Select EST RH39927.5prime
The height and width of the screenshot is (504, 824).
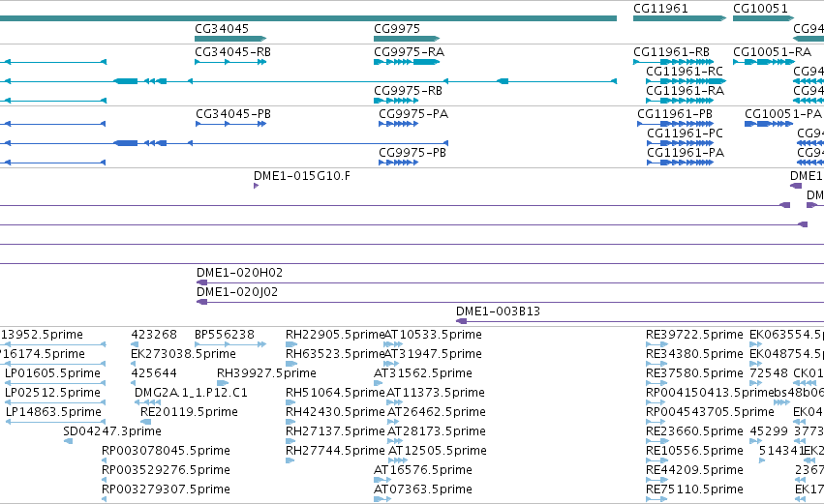click(266, 373)
